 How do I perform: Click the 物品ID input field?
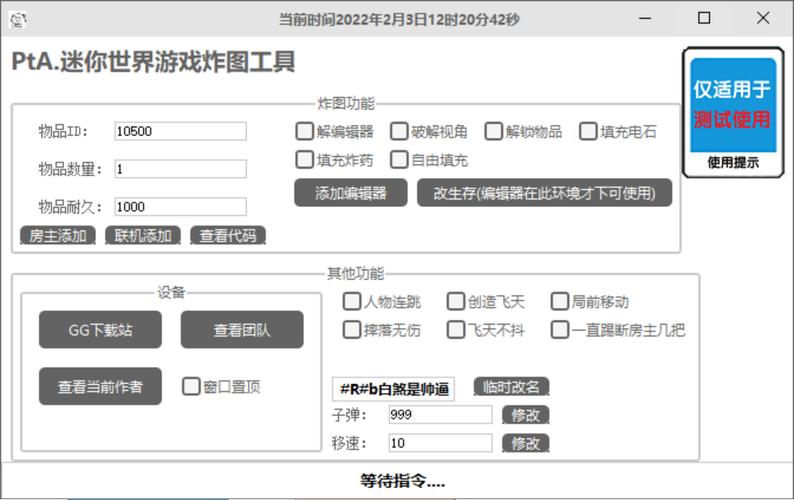coord(180,131)
